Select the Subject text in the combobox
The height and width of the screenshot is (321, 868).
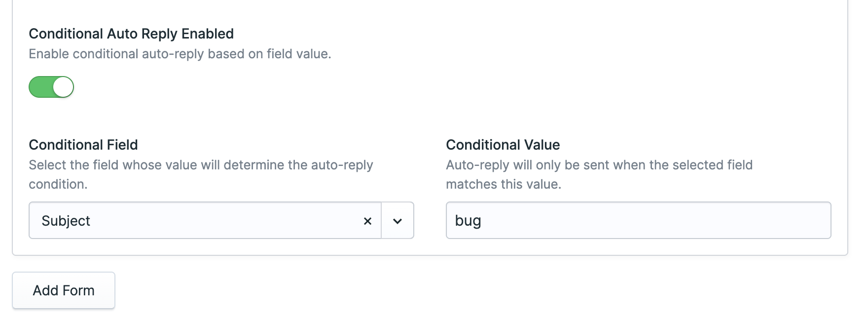coord(65,221)
